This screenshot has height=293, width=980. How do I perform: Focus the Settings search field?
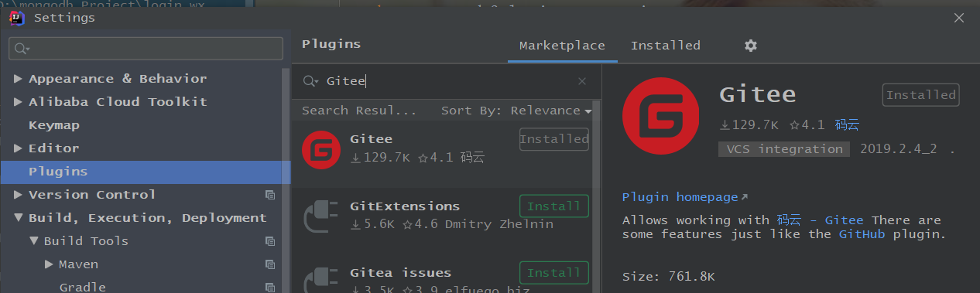[146, 49]
